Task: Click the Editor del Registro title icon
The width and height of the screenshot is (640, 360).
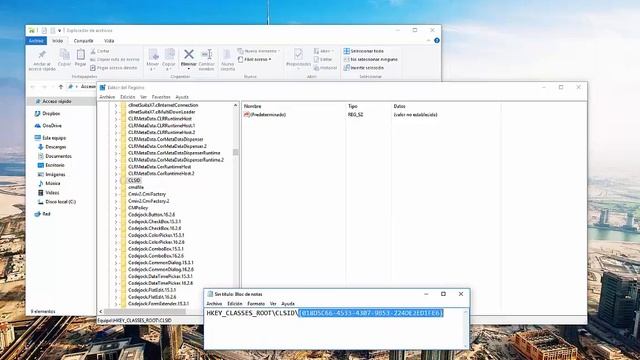Action: (x=103, y=87)
